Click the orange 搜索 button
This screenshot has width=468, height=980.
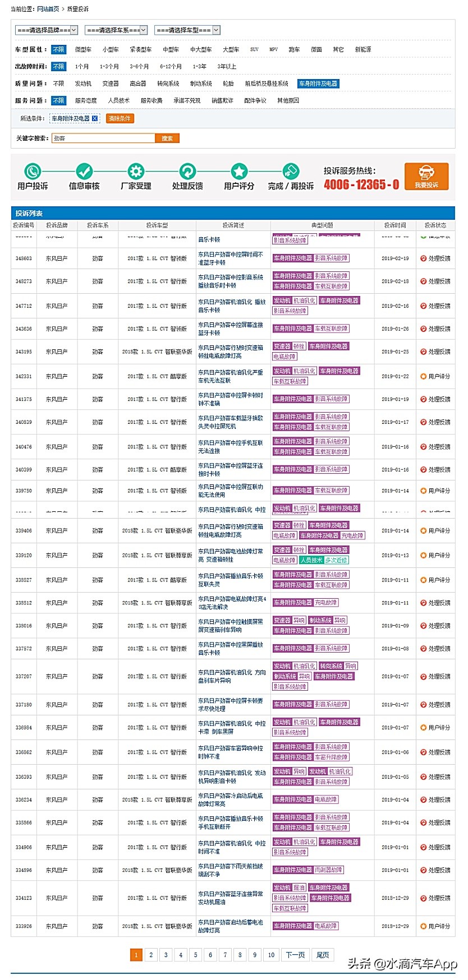(167, 138)
